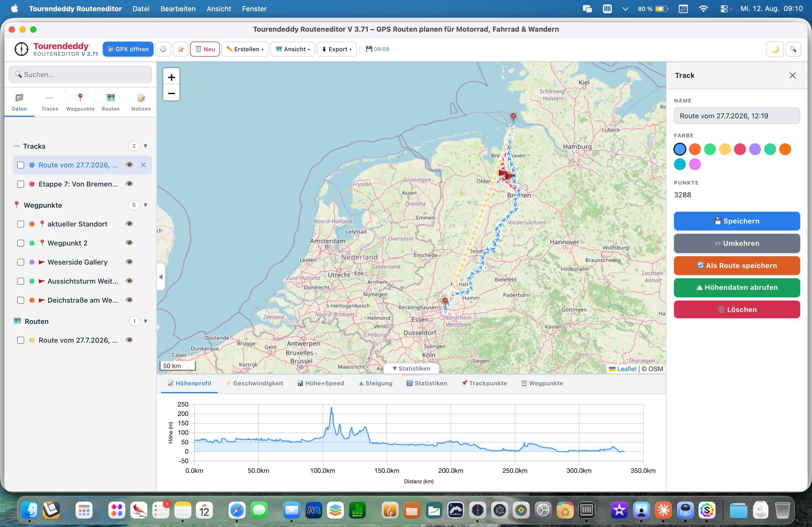
Task: Check the Weserside Gallery checkbox
Action: click(21, 262)
